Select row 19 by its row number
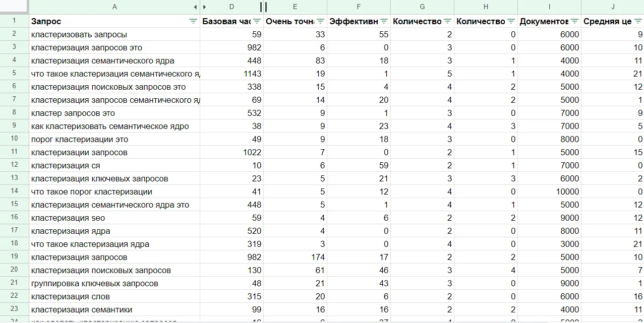This screenshot has width=644, height=323. pyautogui.click(x=14, y=257)
